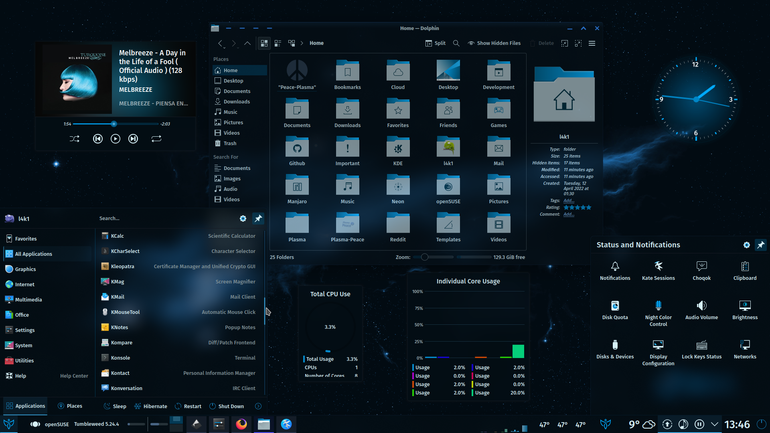
Task: Click the search magnifier icon in Dolphin toolbar
Action: (x=456, y=43)
